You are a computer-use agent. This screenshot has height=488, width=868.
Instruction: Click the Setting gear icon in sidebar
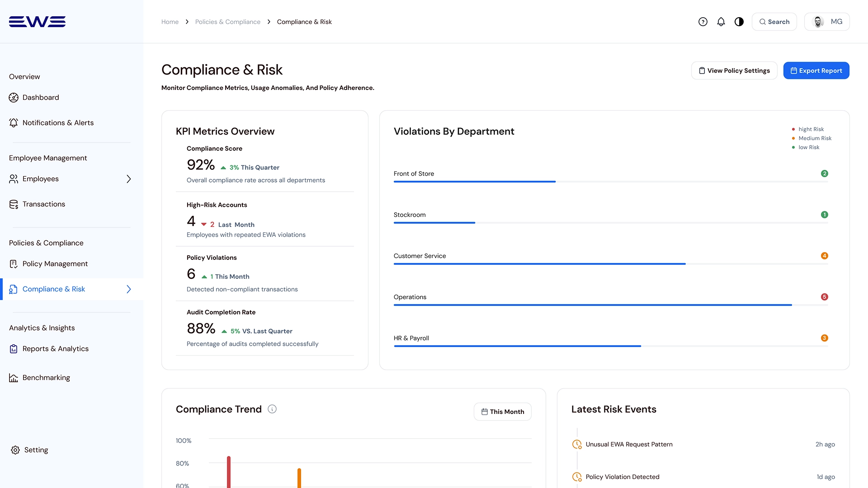pyautogui.click(x=15, y=450)
